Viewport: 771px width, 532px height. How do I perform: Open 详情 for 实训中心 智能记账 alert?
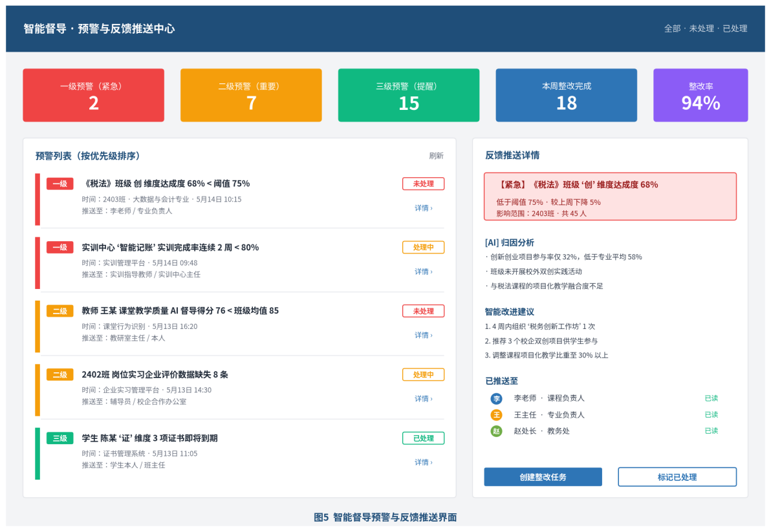click(424, 271)
